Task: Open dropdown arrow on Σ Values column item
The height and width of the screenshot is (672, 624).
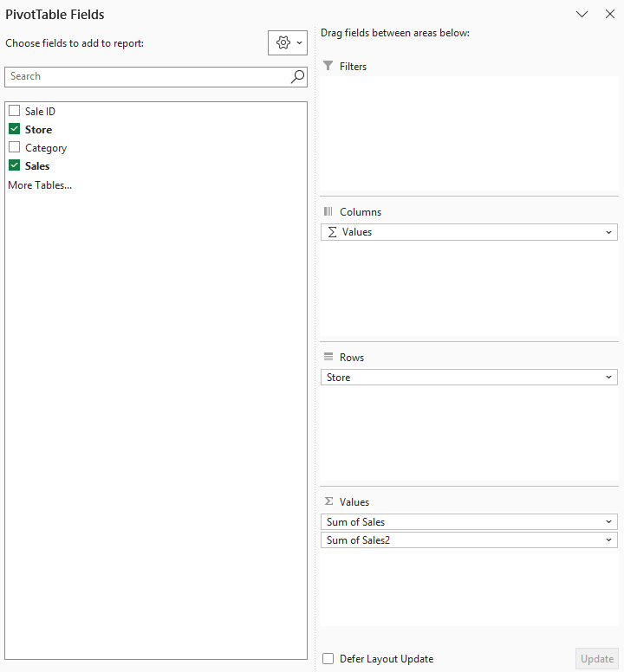Action: click(x=608, y=232)
